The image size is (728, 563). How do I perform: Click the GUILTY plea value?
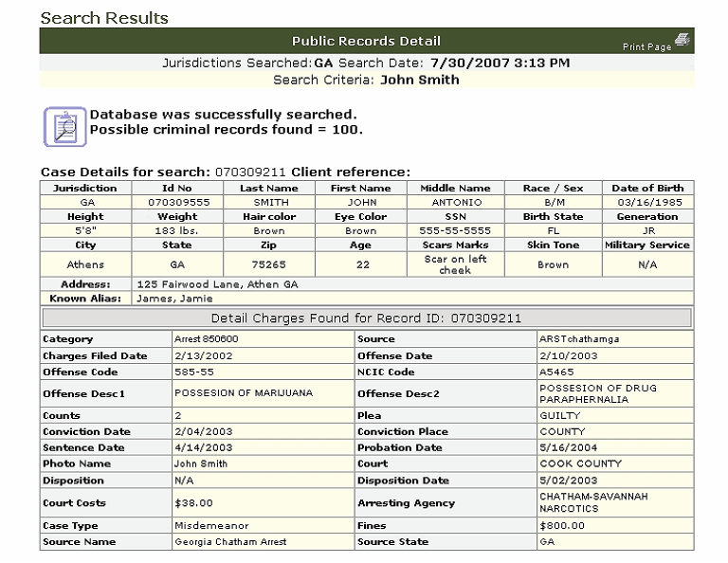[559, 415]
